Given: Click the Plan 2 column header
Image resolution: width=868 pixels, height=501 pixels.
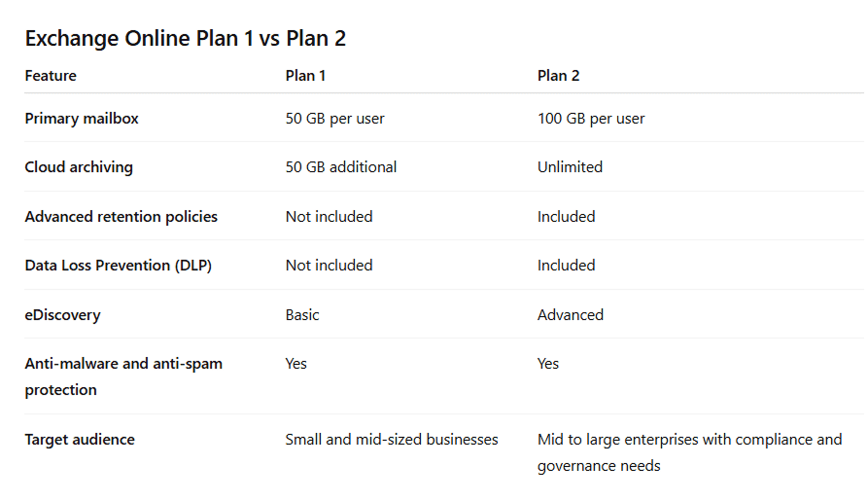Looking at the screenshot, I should tap(559, 76).
